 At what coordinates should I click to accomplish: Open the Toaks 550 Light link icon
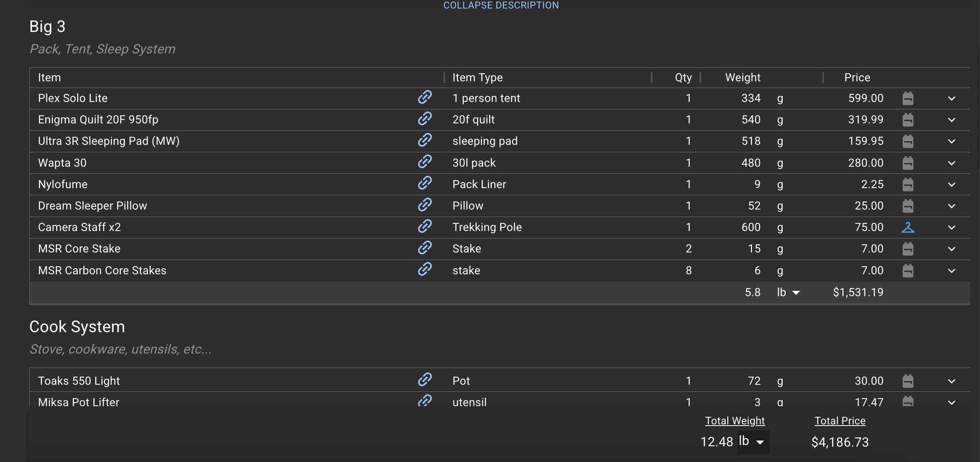[x=425, y=380]
